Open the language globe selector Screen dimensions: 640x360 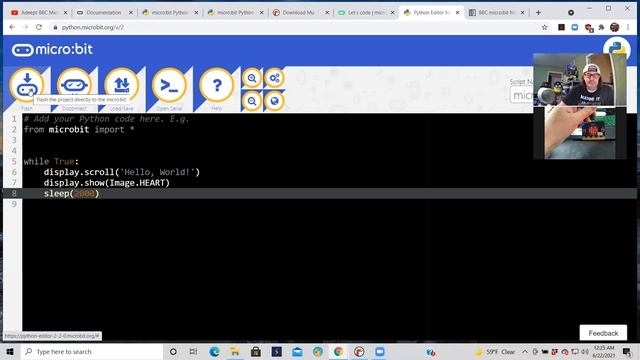click(x=274, y=101)
